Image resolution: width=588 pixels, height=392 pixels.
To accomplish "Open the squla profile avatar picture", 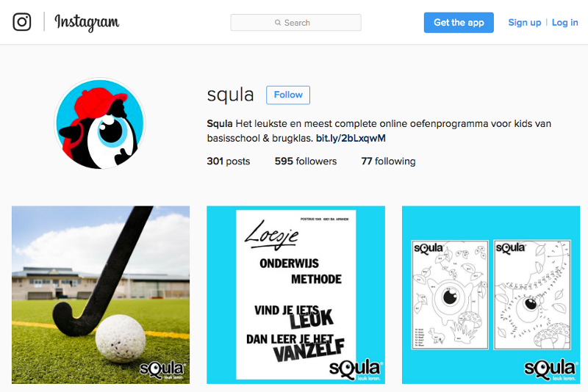I will (100, 123).
